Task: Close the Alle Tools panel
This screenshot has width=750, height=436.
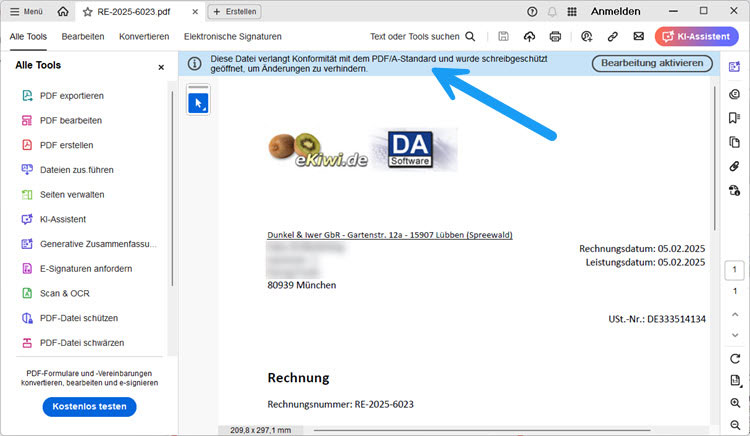Action: click(161, 67)
